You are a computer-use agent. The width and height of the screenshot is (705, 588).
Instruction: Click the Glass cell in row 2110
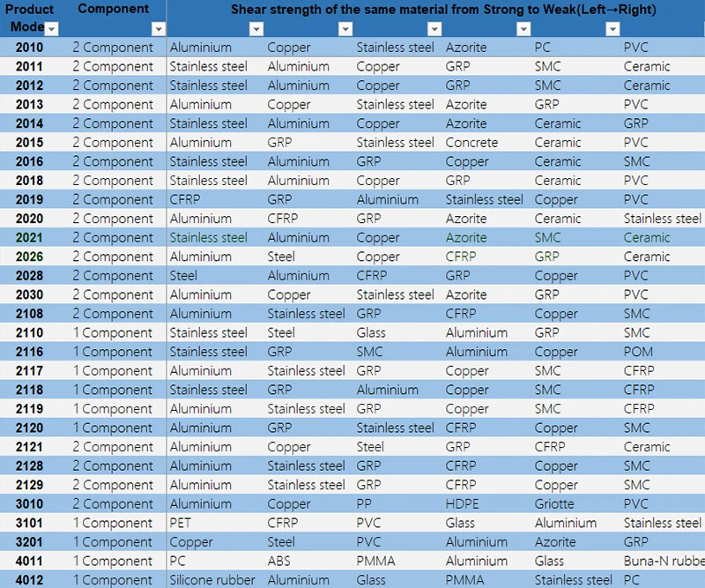tap(371, 333)
